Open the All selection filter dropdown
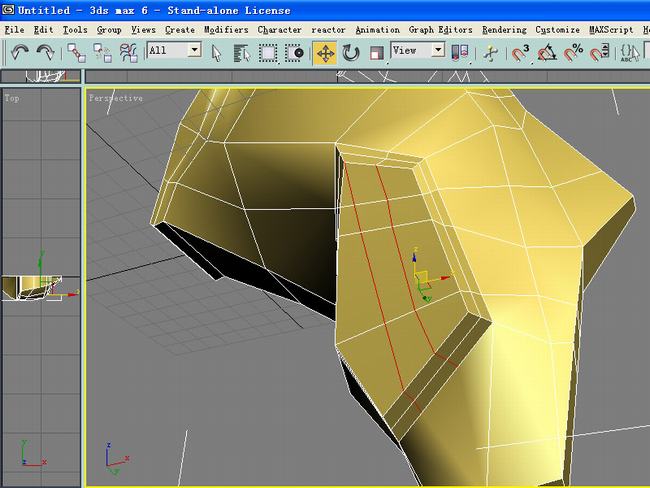Screen dimensions: 650x488 (174, 51)
